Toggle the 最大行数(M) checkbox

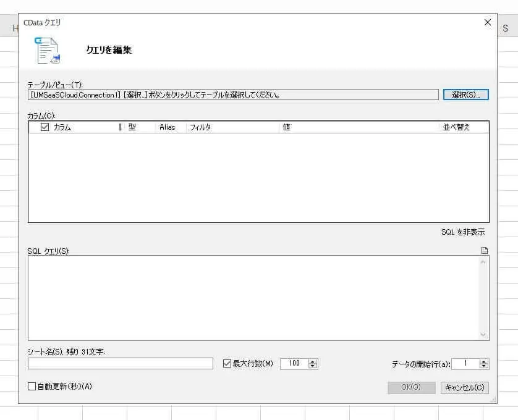(227, 364)
